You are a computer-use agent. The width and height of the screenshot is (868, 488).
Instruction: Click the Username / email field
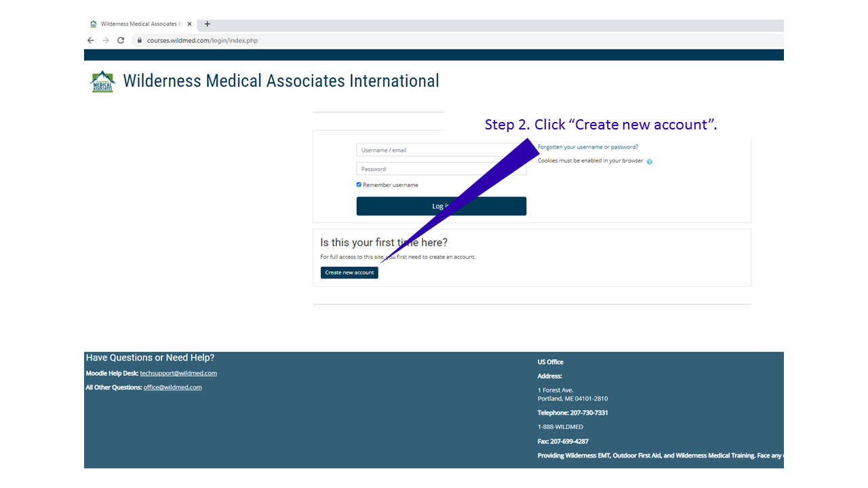click(x=441, y=150)
